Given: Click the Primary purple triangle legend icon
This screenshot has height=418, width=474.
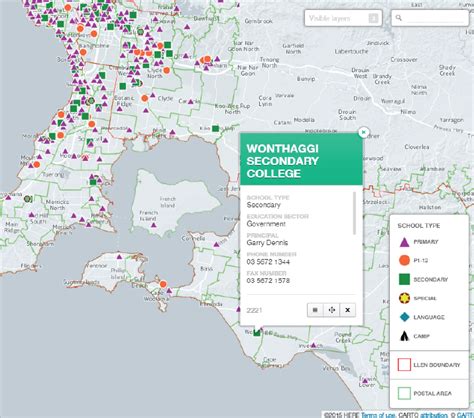Looking at the screenshot, I should point(404,242).
